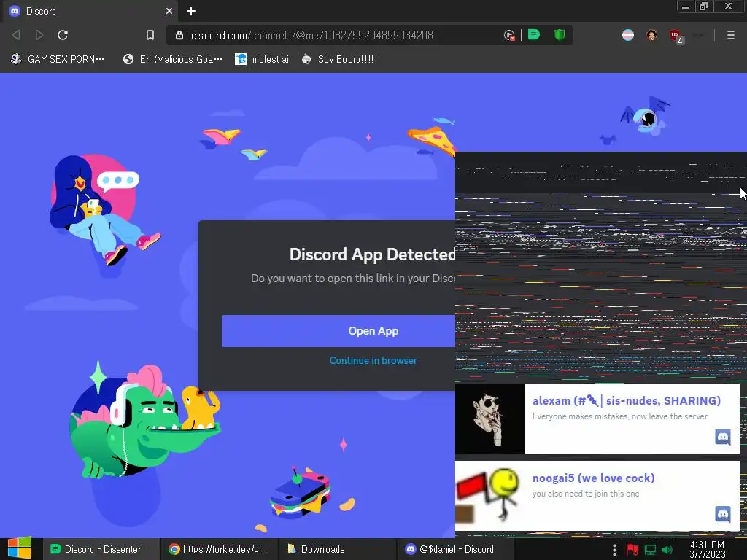The height and width of the screenshot is (560, 747).
Task: Open the green shield icon in address bar
Action: (560, 34)
